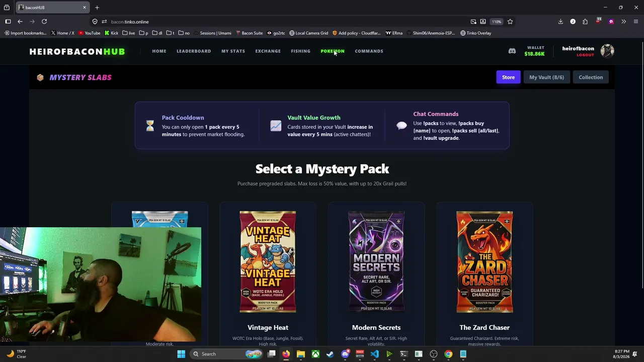Open the Local Camera Grid bookmark

[308, 33]
